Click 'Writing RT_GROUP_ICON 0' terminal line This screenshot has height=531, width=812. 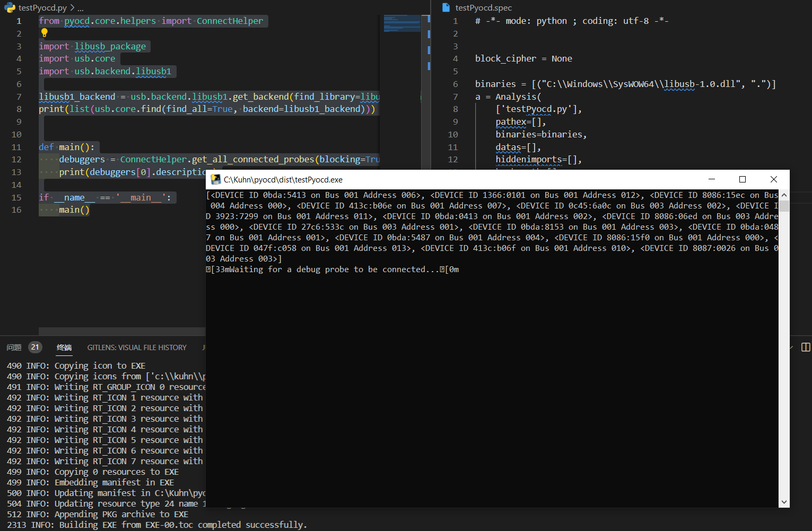109,387
